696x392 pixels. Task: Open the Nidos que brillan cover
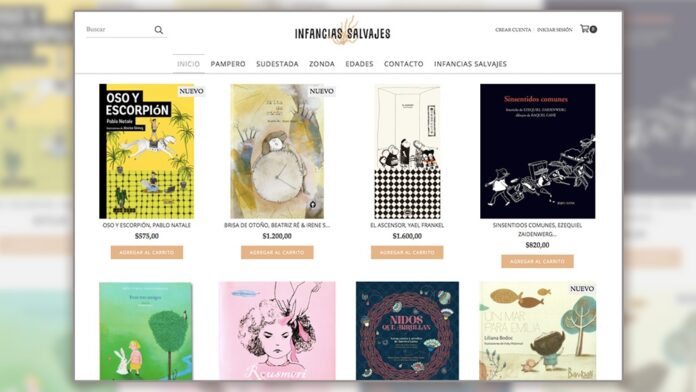pos(407,331)
